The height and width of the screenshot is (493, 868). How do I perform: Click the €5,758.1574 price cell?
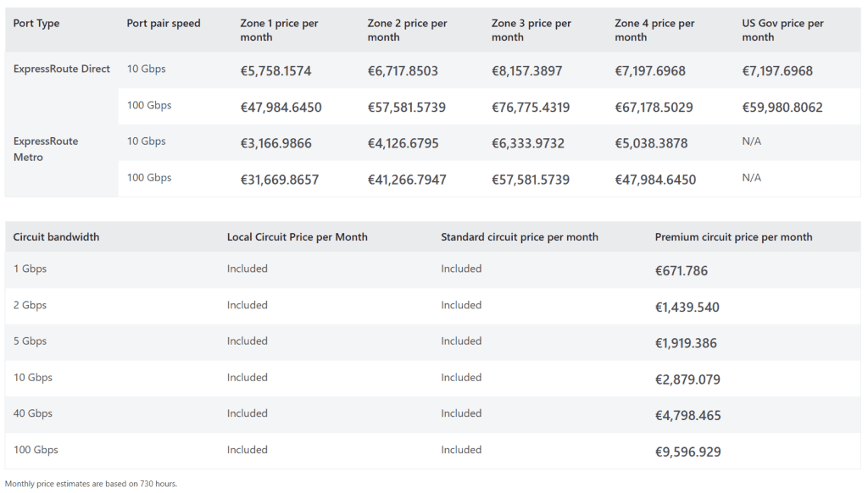point(275,71)
